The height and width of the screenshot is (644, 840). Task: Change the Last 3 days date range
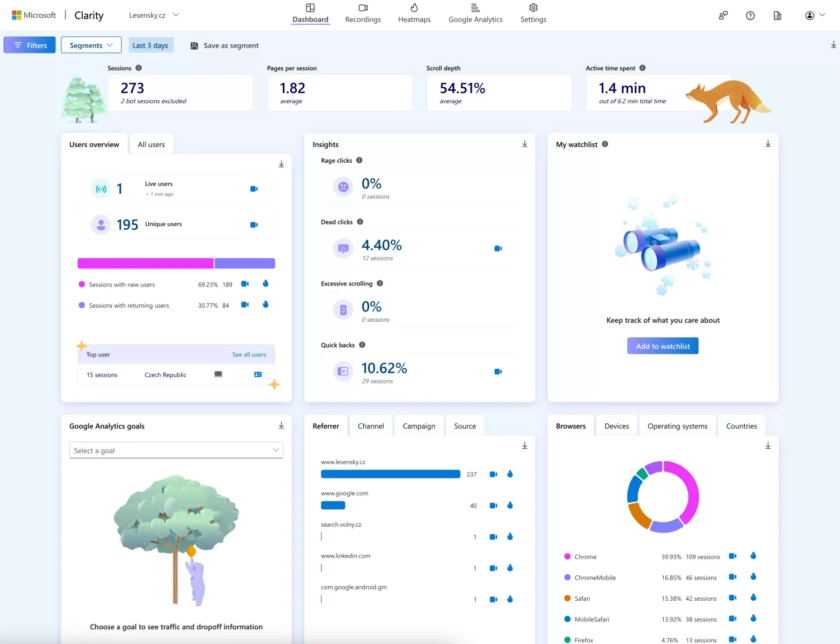(150, 45)
